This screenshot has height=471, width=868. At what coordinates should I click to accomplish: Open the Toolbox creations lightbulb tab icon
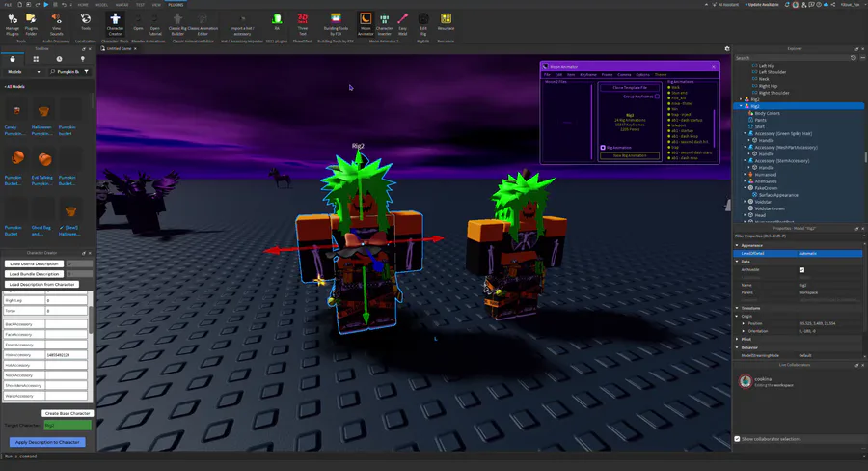pyautogui.click(x=83, y=59)
